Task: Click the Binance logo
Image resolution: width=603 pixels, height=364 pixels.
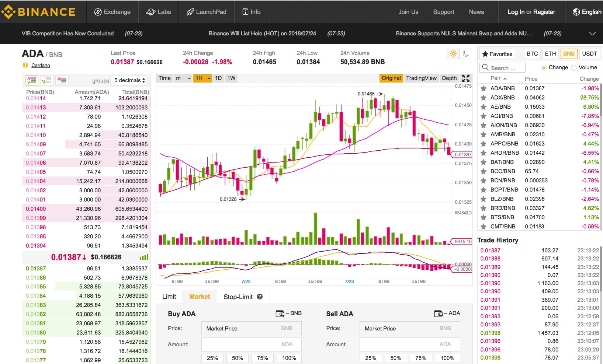Action: tap(38, 12)
